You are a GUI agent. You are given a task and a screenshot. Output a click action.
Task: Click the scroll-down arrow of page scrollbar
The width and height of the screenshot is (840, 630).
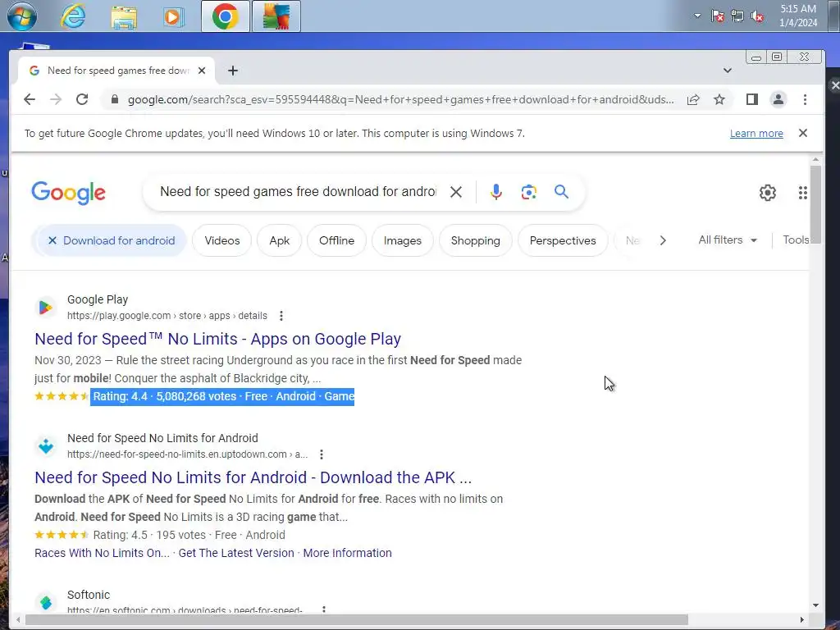[815, 605]
